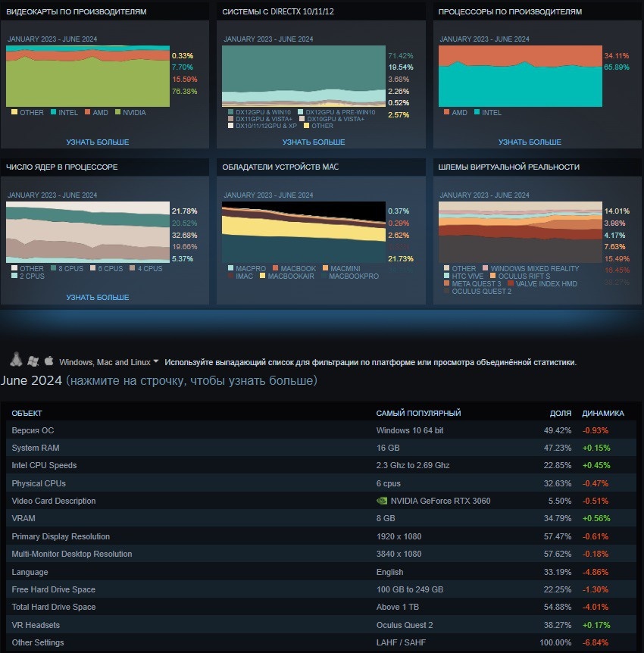Click the 'NVIDIA GeForce RTX 3060' text
644x653 pixels.
tap(440, 501)
